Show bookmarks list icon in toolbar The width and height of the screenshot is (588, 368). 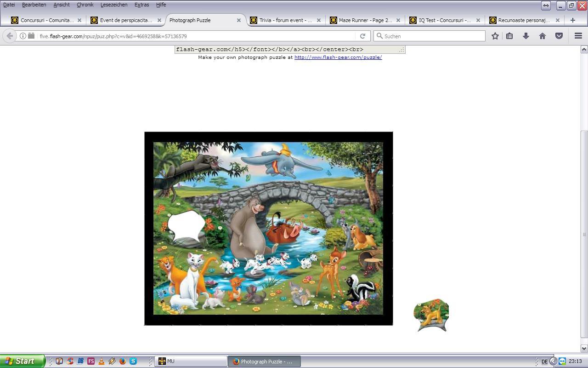[x=509, y=36]
